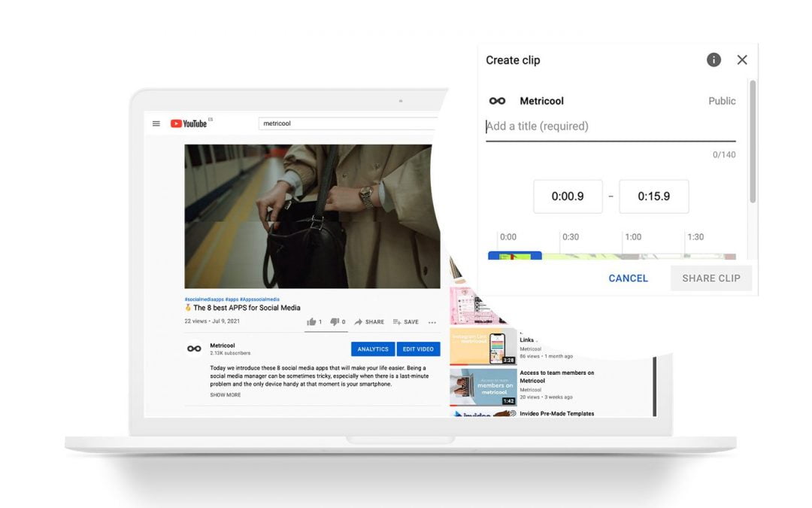Click the Metricool avatar in Create clip
This screenshot has height=508, width=812.
click(497, 101)
